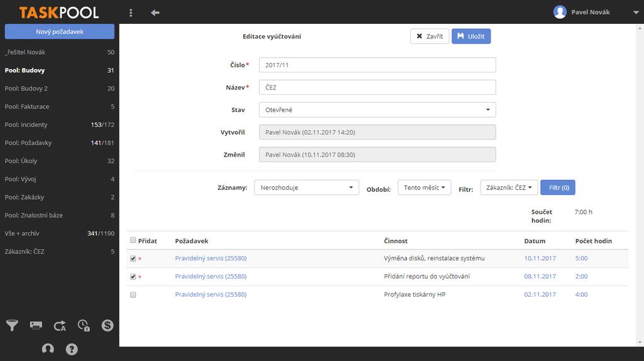644x361 pixels.
Task: Open the Stav dropdown showing Otevřené
Action: [x=377, y=109]
